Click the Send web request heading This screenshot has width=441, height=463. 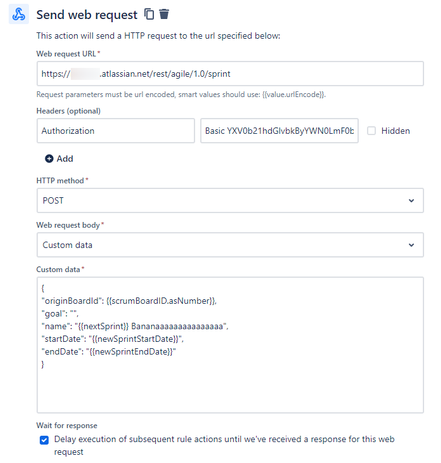point(87,15)
